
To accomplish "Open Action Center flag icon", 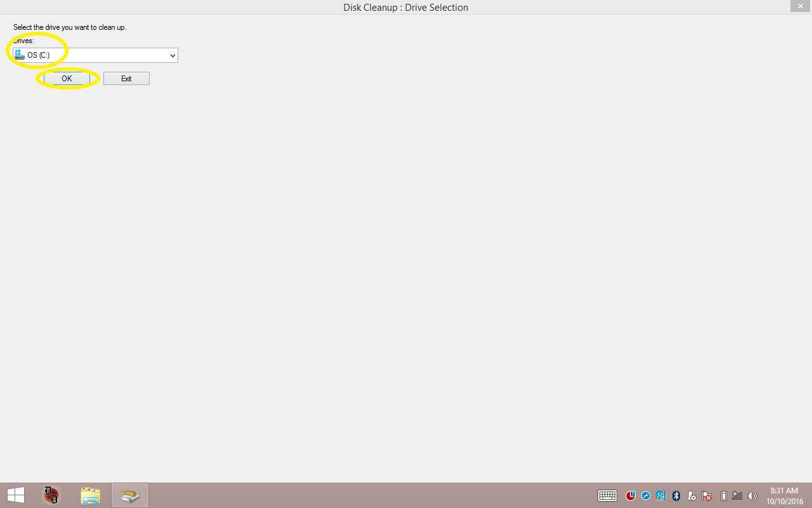I will pos(707,496).
